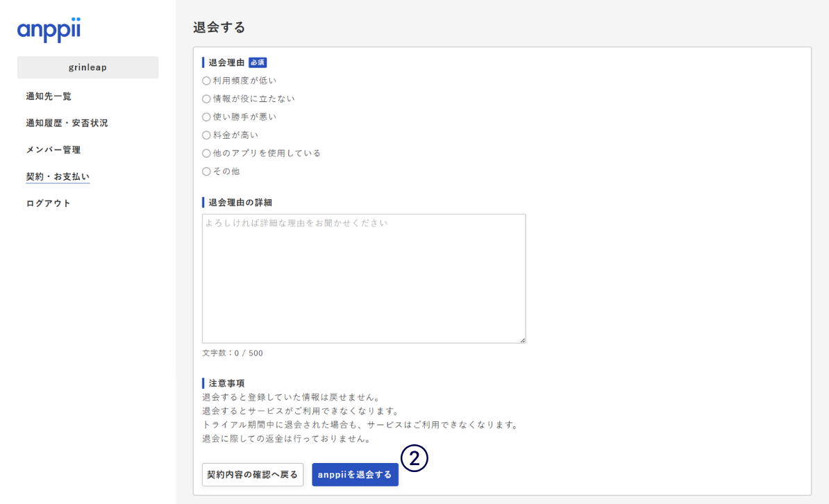Open 契約・お支払い section

click(58, 177)
